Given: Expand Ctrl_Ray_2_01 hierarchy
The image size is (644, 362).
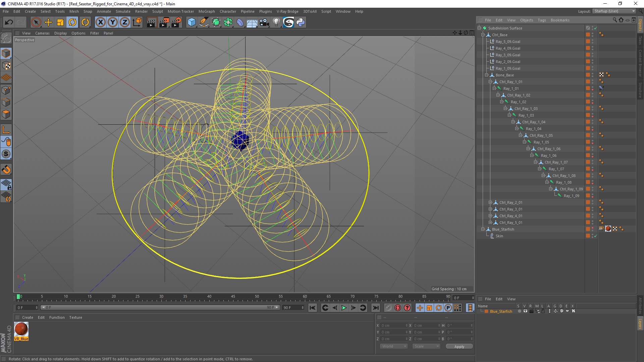Looking at the screenshot, I should coord(490,202).
